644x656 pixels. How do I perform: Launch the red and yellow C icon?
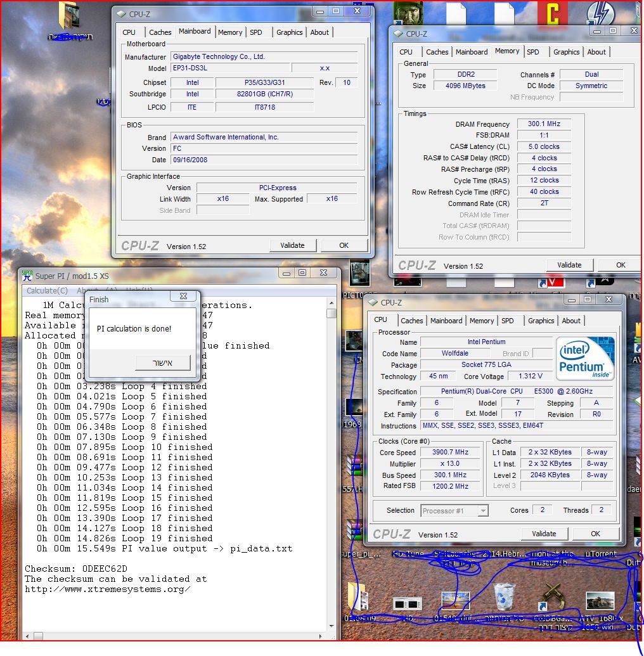(553, 13)
